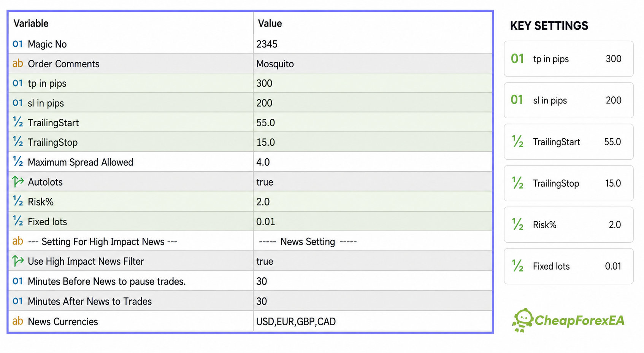Open the Fixed lots key settings card

[x=569, y=266]
